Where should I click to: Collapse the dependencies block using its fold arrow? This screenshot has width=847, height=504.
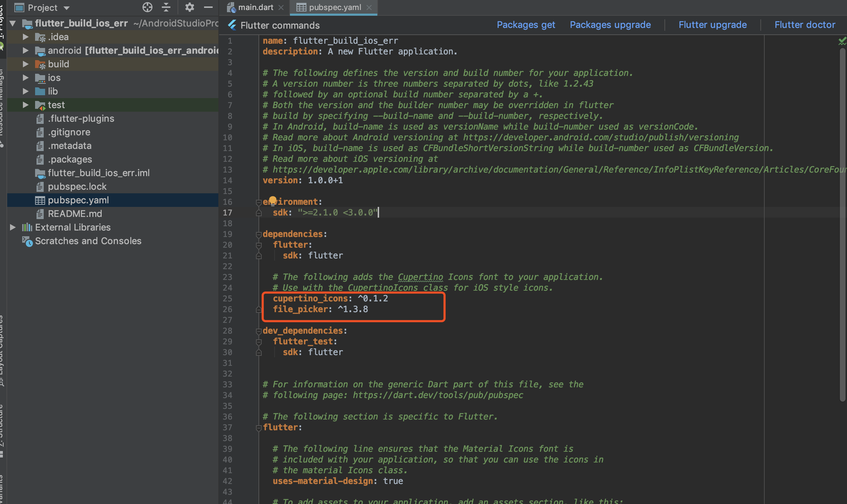click(x=258, y=235)
